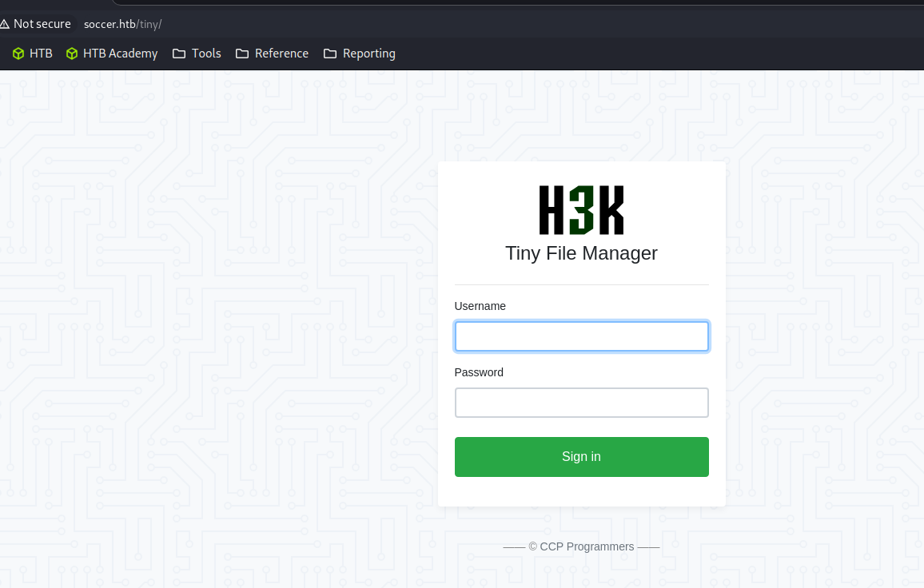The width and height of the screenshot is (924, 588).
Task: Click the Tiny File Manager heading
Action: (581, 253)
